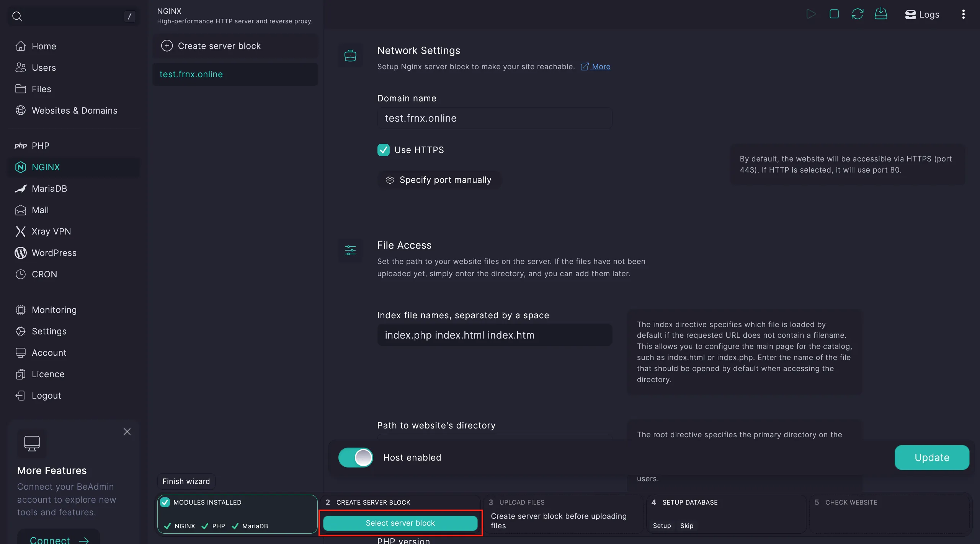This screenshot has width=980, height=544.
Task: Click the Index file names input field
Action: [x=494, y=335]
